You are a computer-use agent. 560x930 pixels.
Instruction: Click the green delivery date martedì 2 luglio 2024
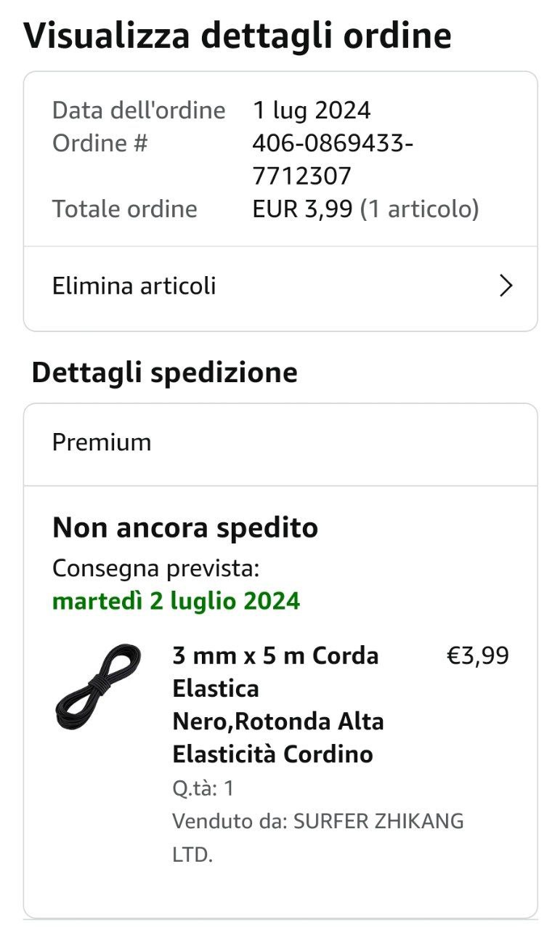click(176, 601)
